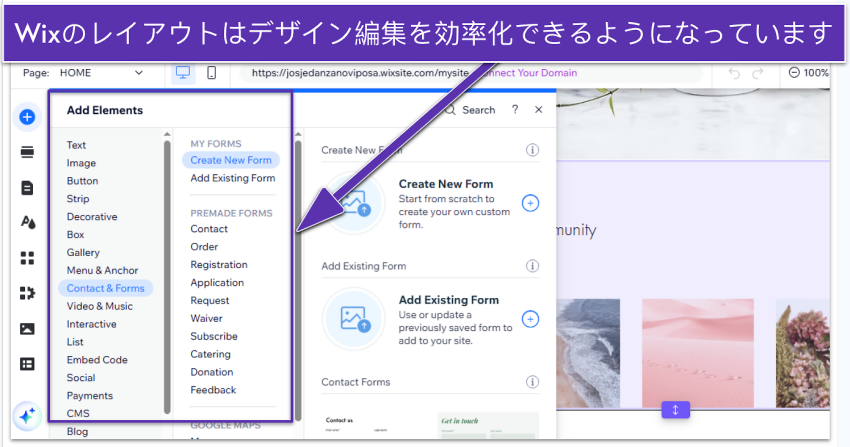Click the info icon beside Add Existing Form
This screenshot has height=447, width=850.
pos(532,266)
